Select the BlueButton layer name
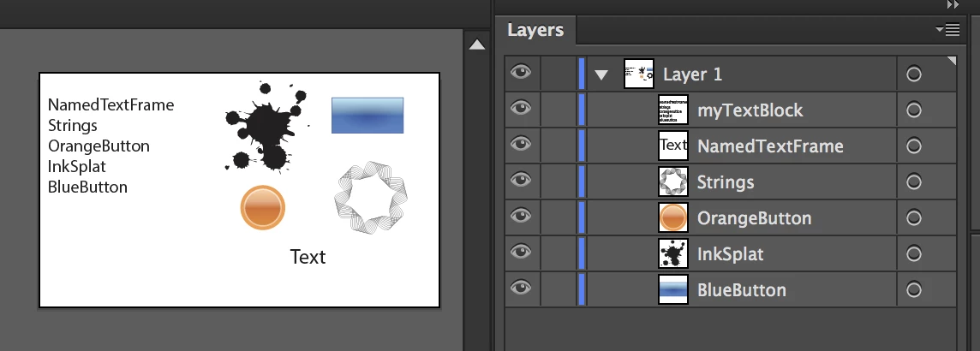This screenshot has height=351, width=980. click(741, 290)
